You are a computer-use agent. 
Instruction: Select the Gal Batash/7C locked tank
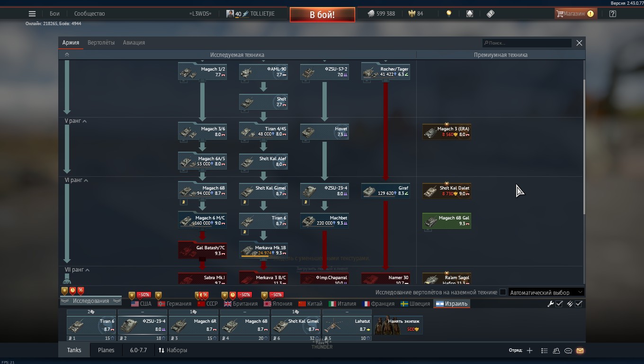[202, 250]
